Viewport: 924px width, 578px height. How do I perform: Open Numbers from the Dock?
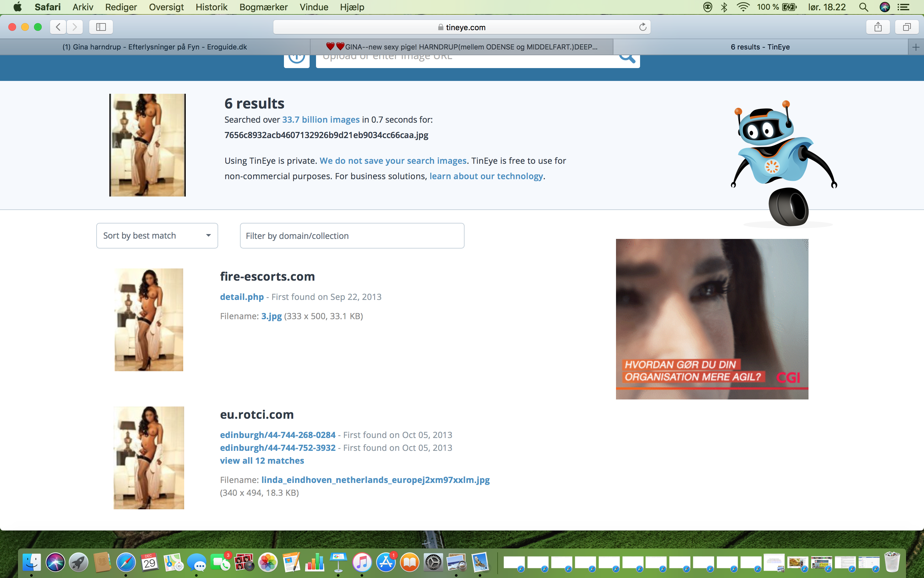(x=315, y=562)
